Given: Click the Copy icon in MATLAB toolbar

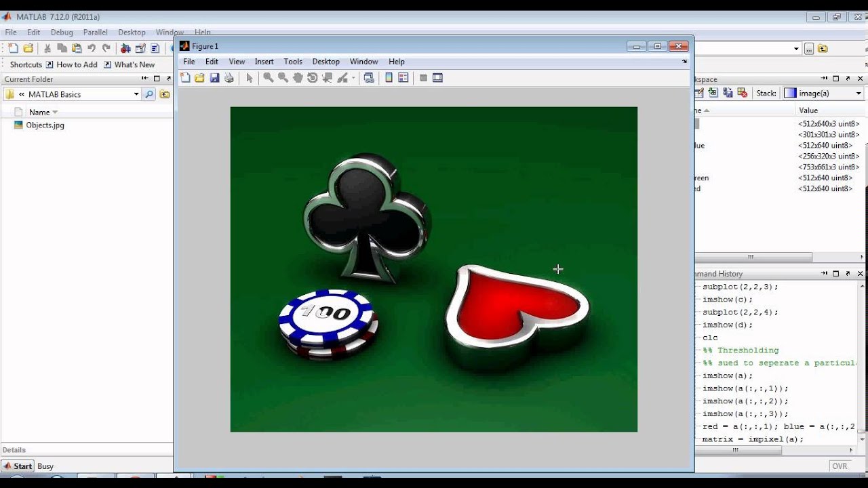Looking at the screenshot, I should 62,48.
